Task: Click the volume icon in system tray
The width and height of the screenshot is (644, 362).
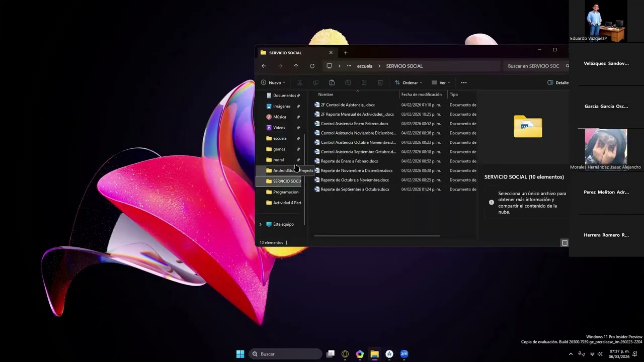Action: 600,354
